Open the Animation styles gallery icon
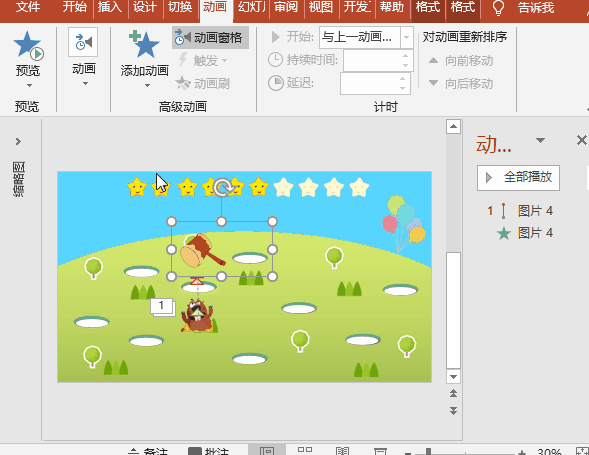Screen dimensions: 589x455 click(x=83, y=42)
